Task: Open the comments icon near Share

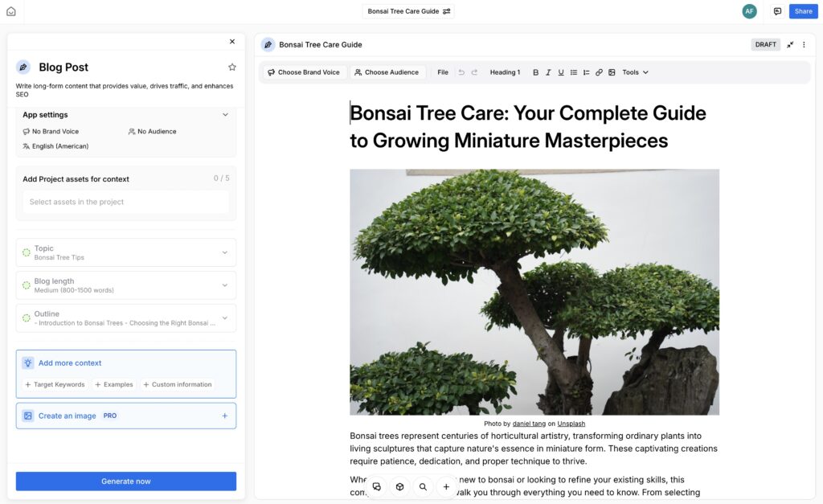Action: click(x=777, y=11)
